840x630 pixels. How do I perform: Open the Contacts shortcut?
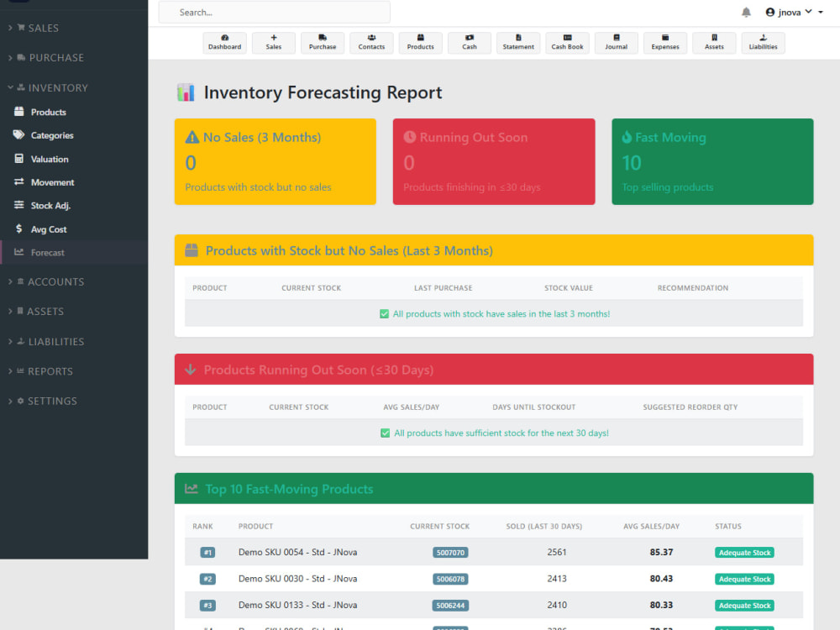371,42
